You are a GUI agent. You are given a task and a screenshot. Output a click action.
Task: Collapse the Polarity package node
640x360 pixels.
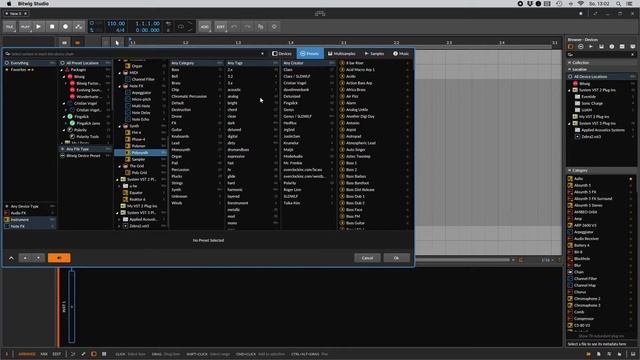(64, 130)
